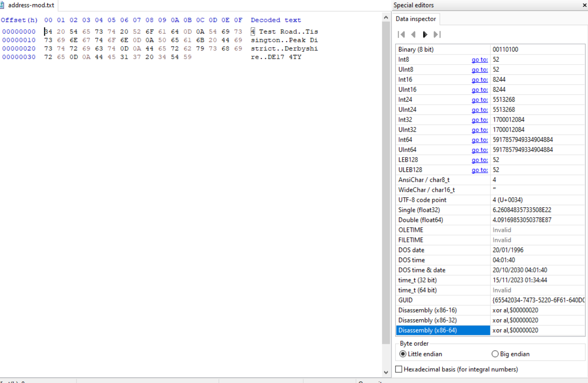
Task: Jump to last byte using navigation arrow
Action: [x=437, y=35]
